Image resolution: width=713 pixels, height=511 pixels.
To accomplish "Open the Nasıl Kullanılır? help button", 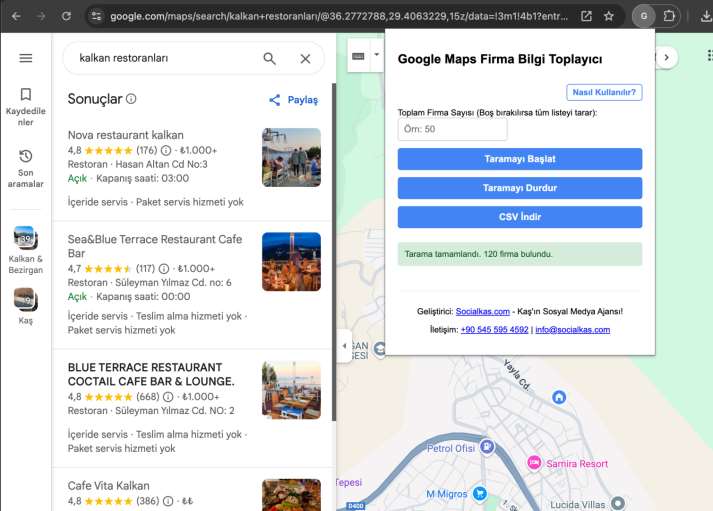I will [x=604, y=92].
